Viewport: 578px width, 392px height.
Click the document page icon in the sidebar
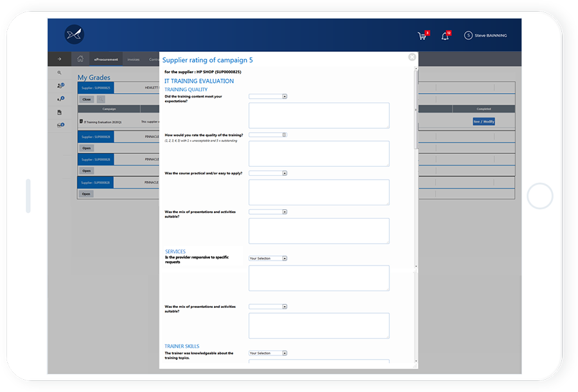pyautogui.click(x=59, y=110)
